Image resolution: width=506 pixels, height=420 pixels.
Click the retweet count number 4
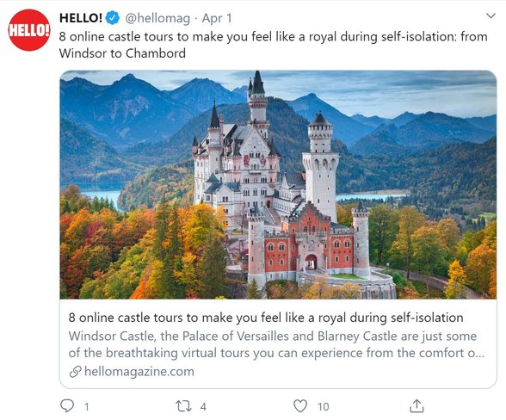coord(203,406)
